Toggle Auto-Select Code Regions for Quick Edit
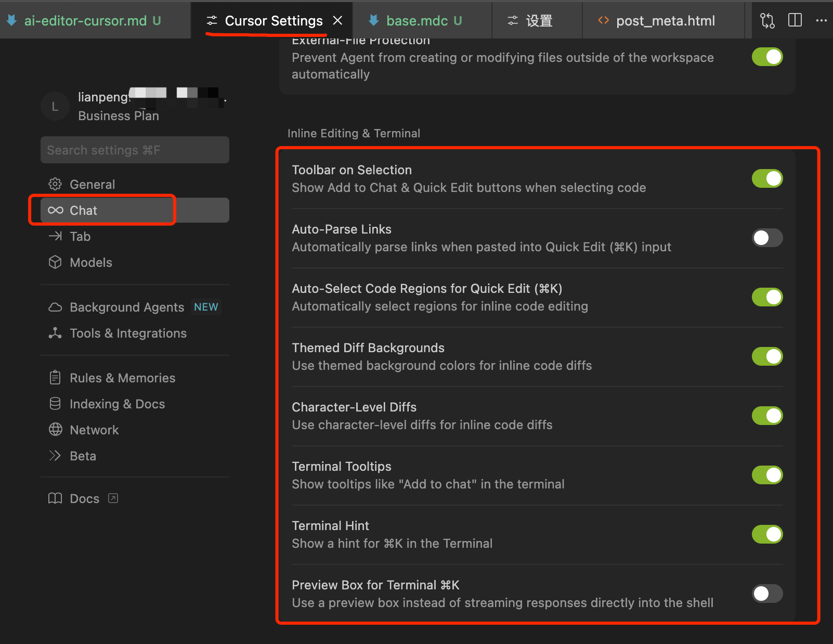The height and width of the screenshot is (644, 833). 767,297
